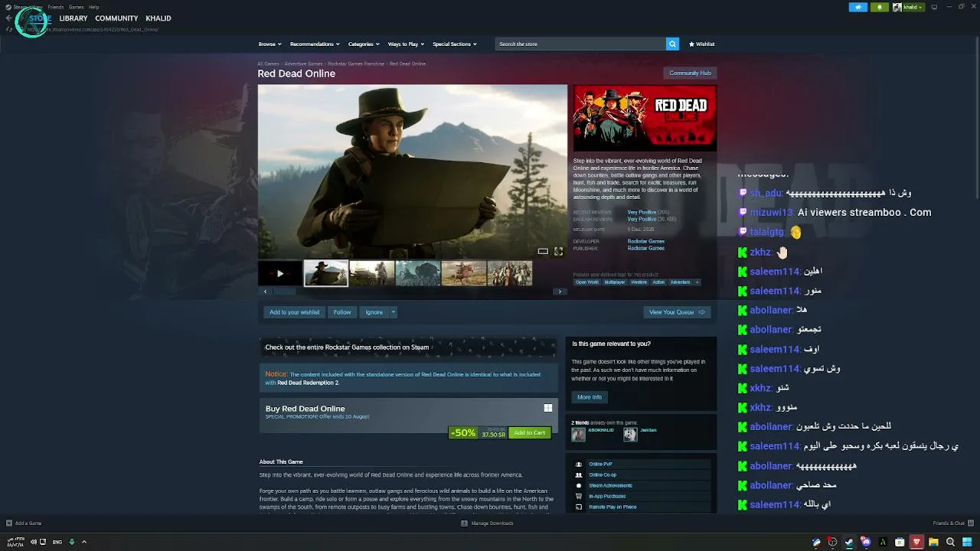Click the Remote Play on Phone icon

pos(579,507)
